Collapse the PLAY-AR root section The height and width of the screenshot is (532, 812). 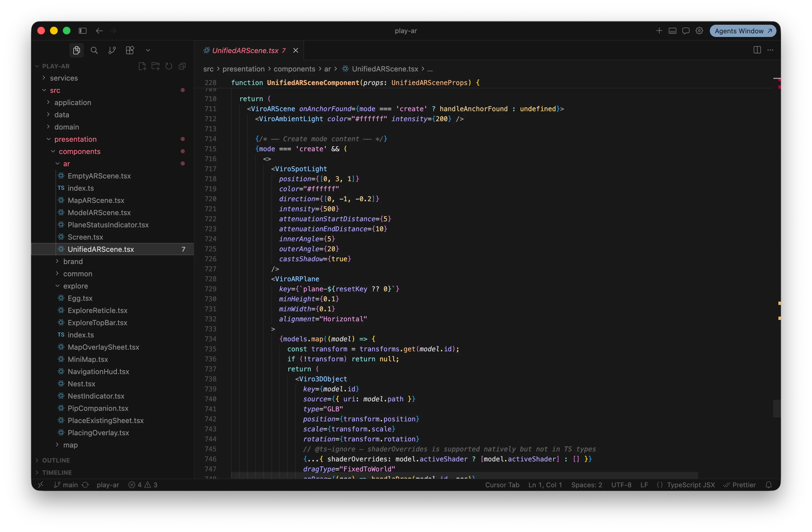coord(52,66)
